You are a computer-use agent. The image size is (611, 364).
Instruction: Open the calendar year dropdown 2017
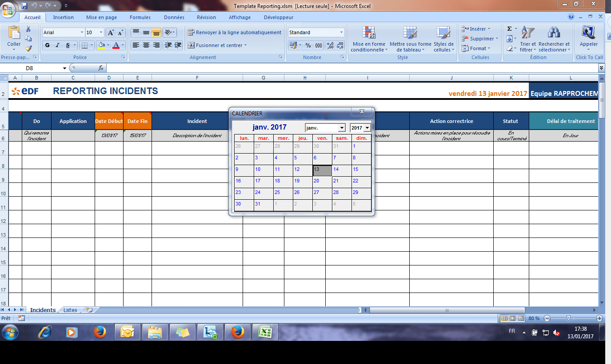click(367, 128)
